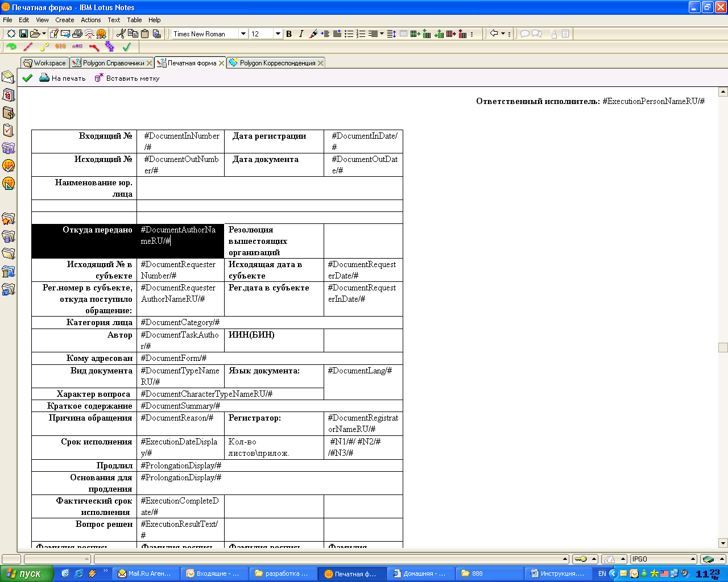Open the Edit menu
728x582 pixels.
[24, 20]
